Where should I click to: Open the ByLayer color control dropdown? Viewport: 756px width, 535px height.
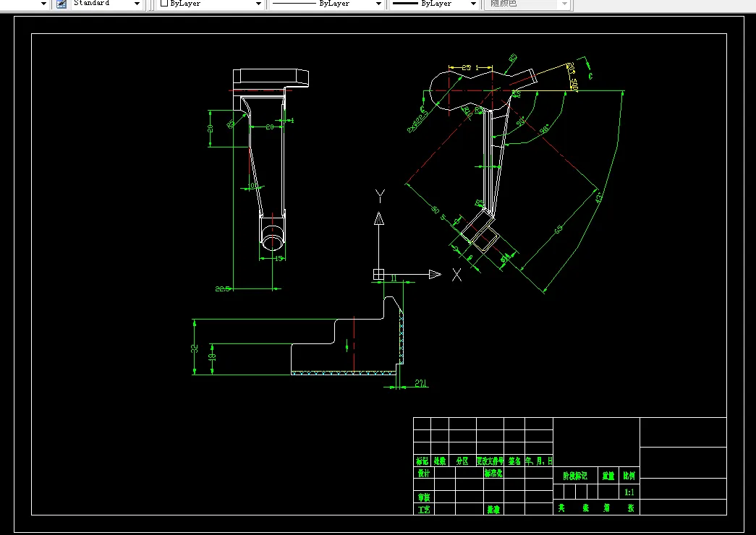pyautogui.click(x=258, y=4)
